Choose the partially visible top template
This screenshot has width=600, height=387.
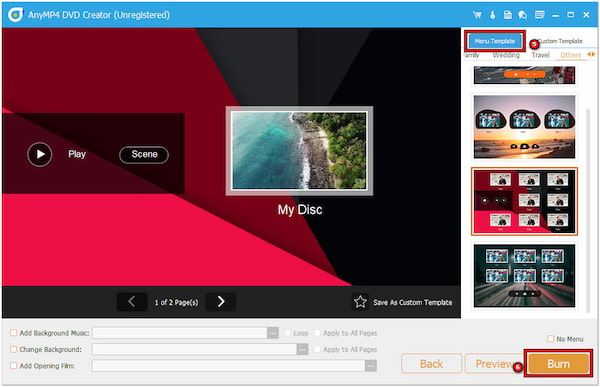(524, 75)
